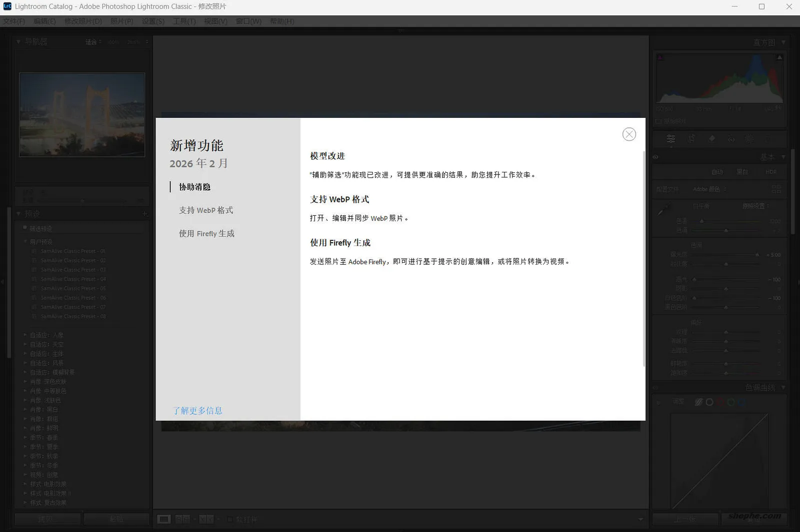This screenshot has height=532, width=800.
Task: Click the profile browser grid icon
Action: (x=776, y=189)
